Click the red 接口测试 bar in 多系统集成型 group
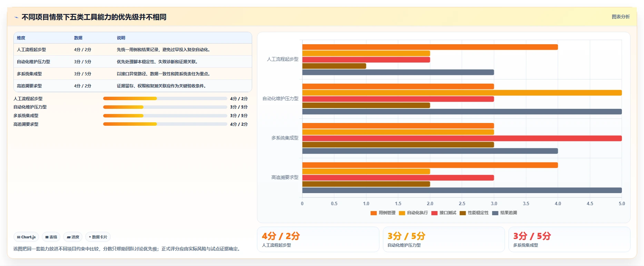644x266 pixels. point(462,138)
